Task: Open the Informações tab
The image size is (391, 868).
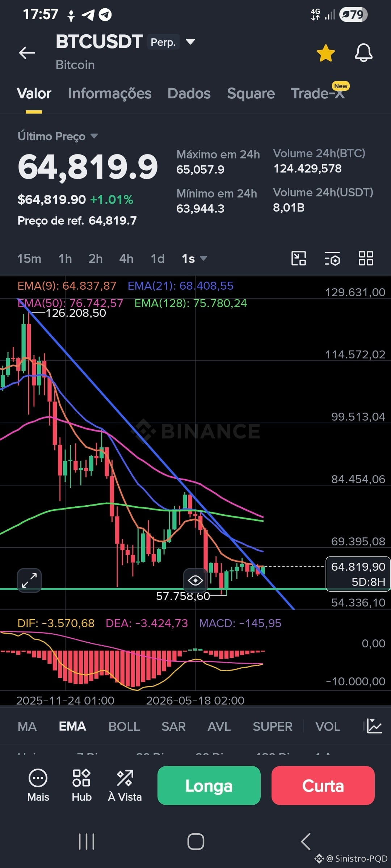Action: click(x=110, y=93)
